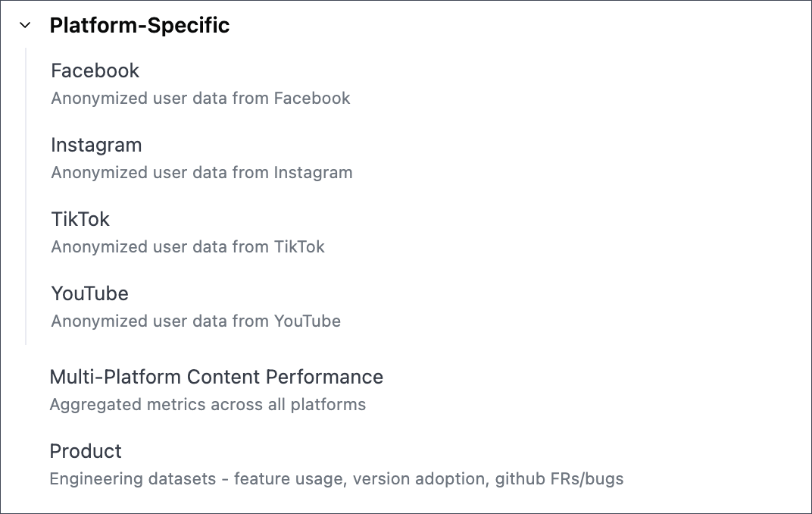Click the engineering datasets description line
The image size is (812, 514).
[336, 478]
